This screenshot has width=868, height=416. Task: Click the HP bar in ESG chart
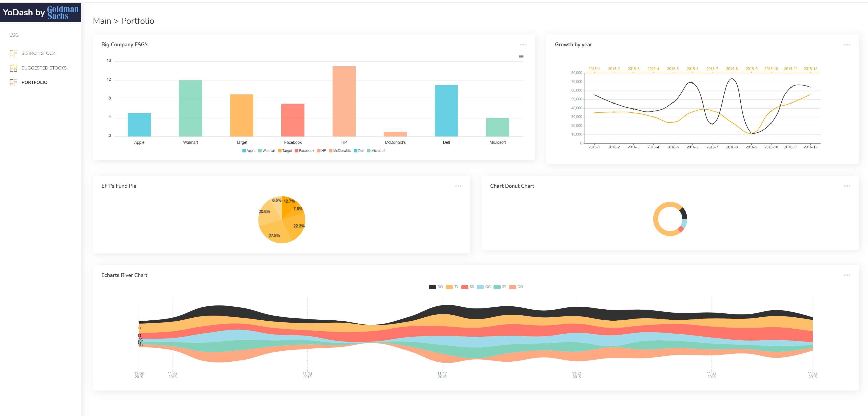coord(344,101)
